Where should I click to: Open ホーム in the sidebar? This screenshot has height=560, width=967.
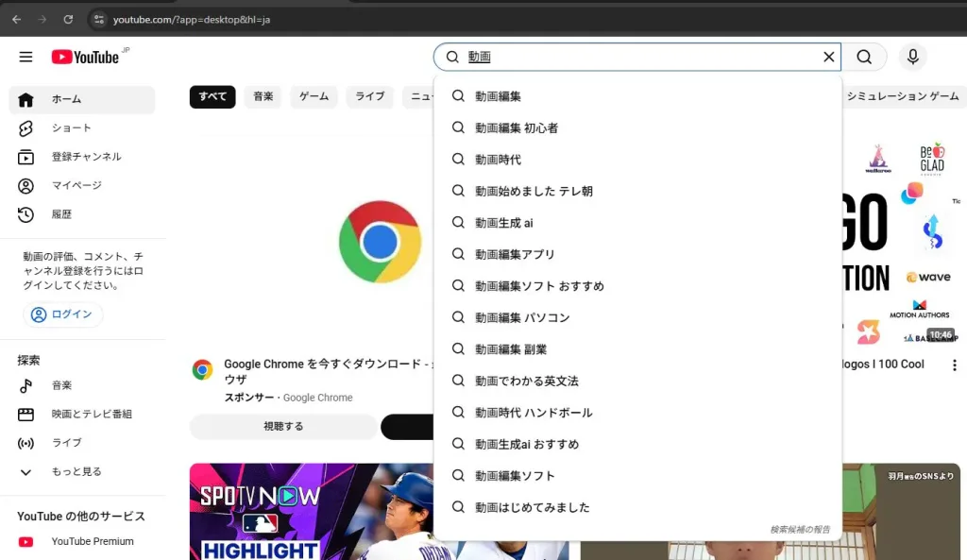(82, 99)
